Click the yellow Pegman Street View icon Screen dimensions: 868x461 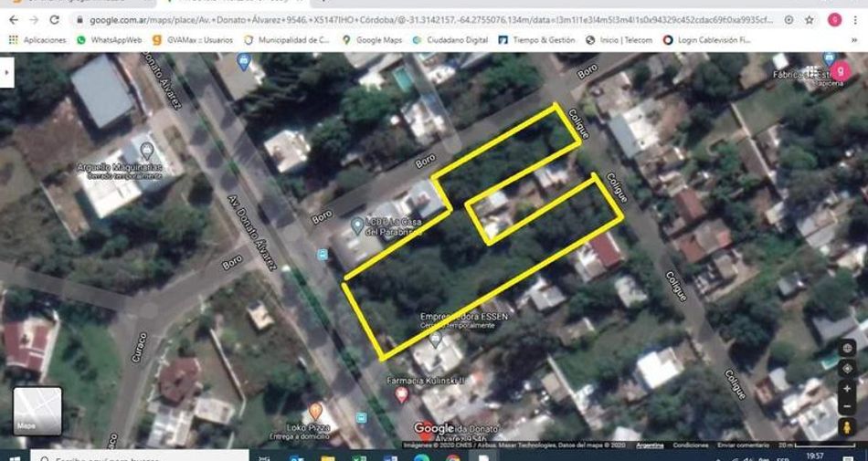click(x=846, y=427)
